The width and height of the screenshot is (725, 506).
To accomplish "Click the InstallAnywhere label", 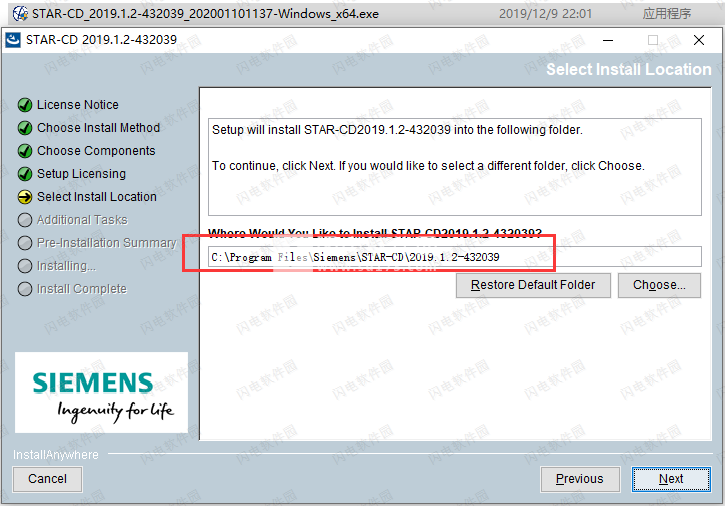I will tap(55, 455).
